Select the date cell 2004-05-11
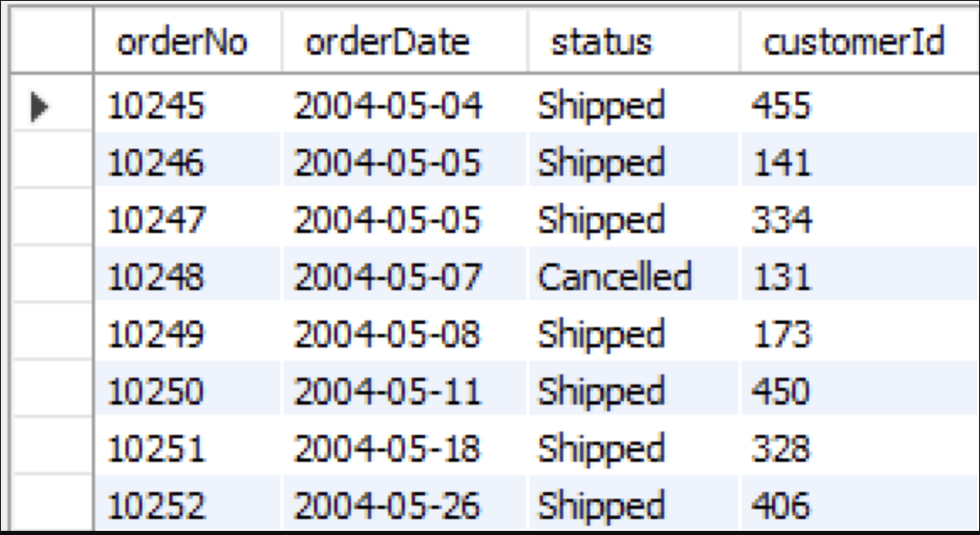Screen dimensions: 980x535 (x=404, y=391)
